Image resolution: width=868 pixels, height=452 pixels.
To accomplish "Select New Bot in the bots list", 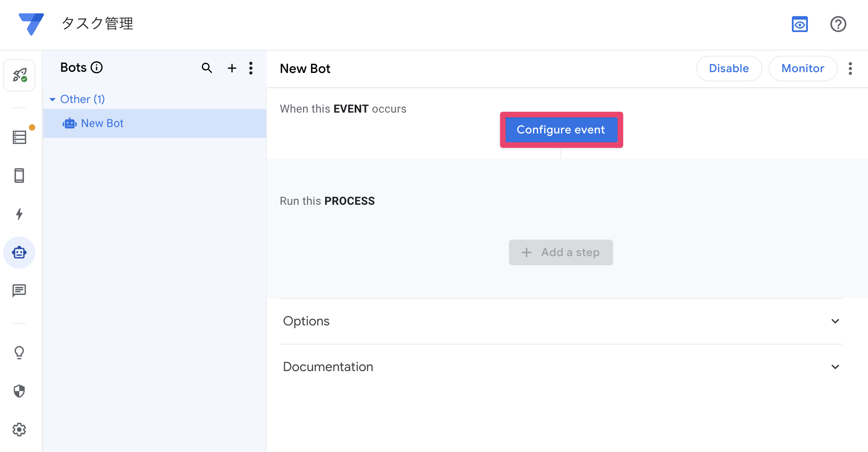I will tap(102, 123).
